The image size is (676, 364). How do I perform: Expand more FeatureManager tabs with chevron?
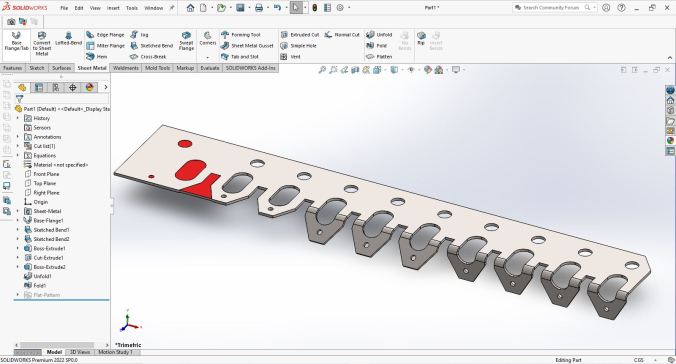(x=106, y=88)
